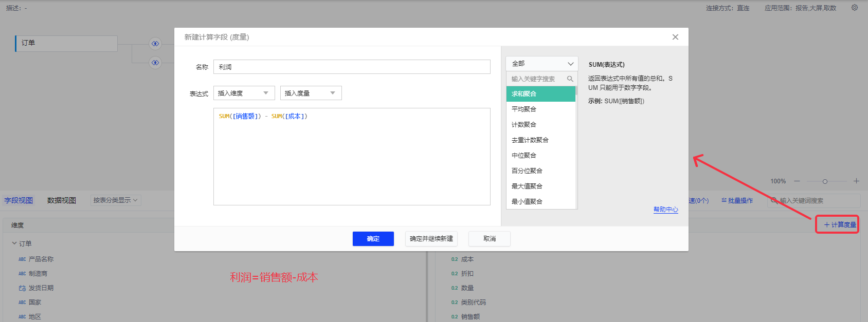Click the date type icon for 发货日期
868x322 pixels.
click(x=22, y=288)
